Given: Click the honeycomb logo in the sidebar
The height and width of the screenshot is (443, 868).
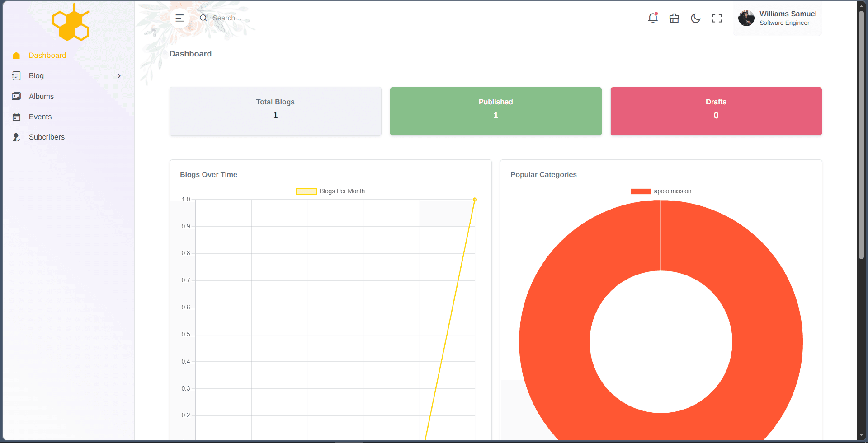Looking at the screenshot, I should [x=71, y=23].
